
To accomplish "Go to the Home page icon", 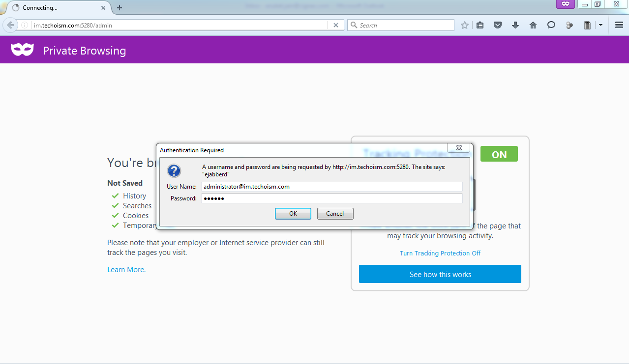I will click(x=533, y=25).
